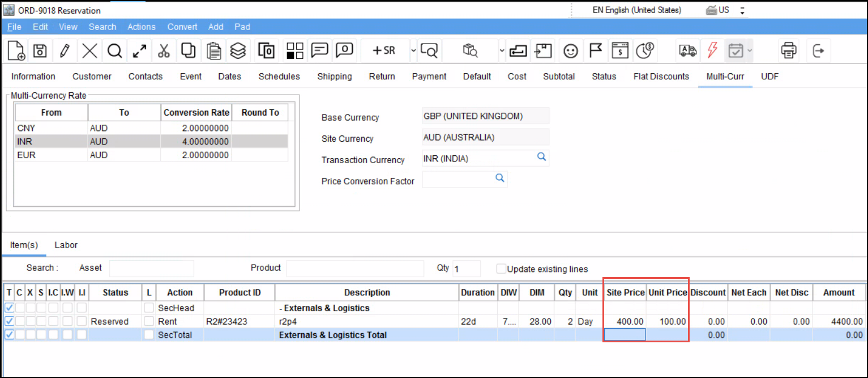This screenshot has width=868, height=378.
Task: Switch to the UDF tab
Action: pyautogui.click(x=770, y=77)
